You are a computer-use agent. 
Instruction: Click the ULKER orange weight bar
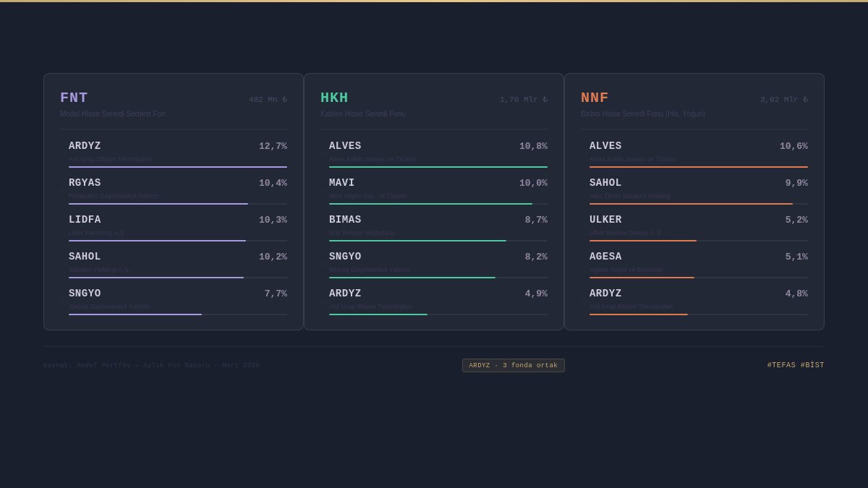coord(643,241)
